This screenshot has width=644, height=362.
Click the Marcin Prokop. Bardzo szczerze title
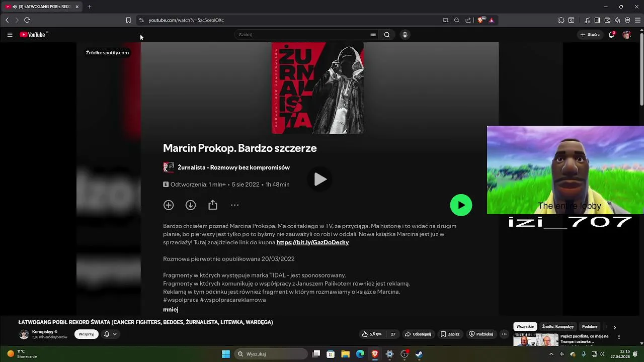coord(240,148)
